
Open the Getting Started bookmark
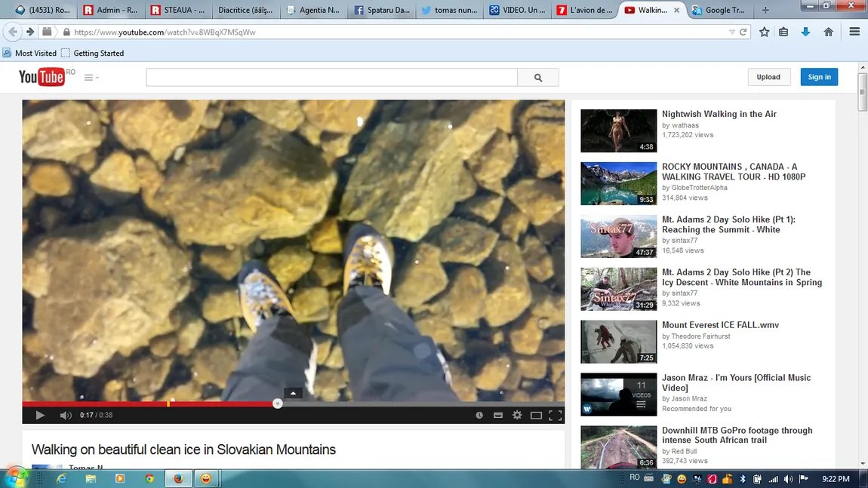92,53
